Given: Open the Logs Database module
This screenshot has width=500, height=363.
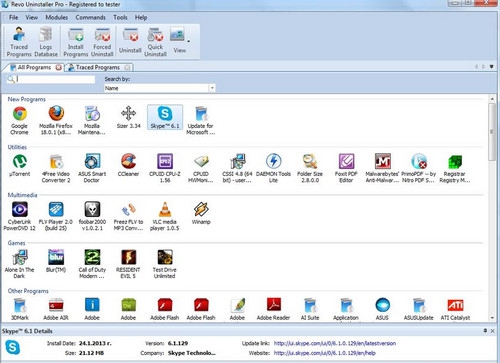Looking at the screenshot, I should click(x=46, y=42).
